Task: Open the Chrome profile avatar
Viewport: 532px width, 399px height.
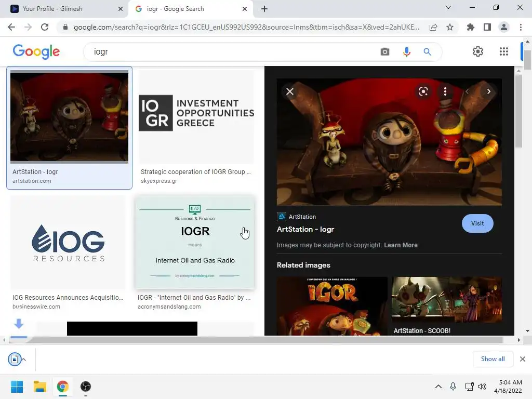Action: pyautogui.click(x=504, y=27)
